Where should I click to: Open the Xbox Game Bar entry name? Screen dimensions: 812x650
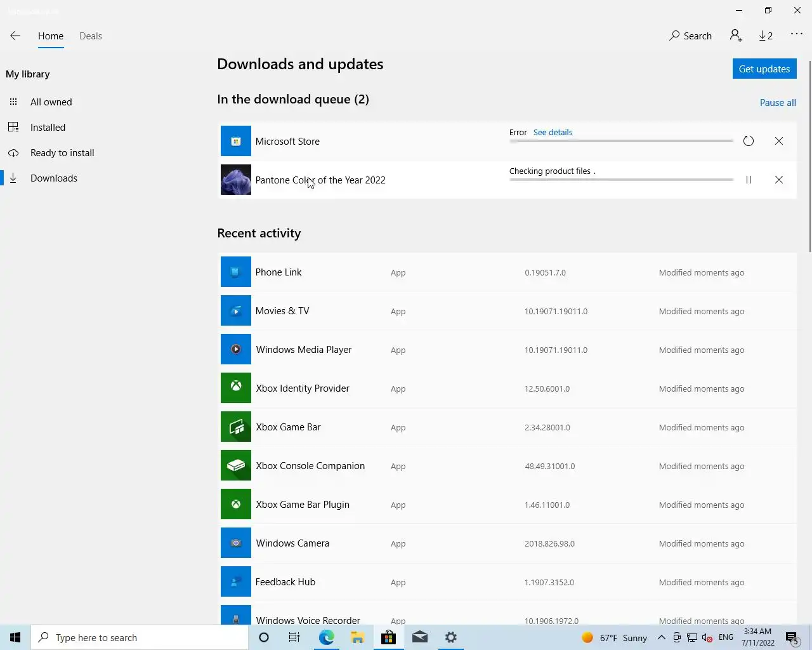point(289,427)
